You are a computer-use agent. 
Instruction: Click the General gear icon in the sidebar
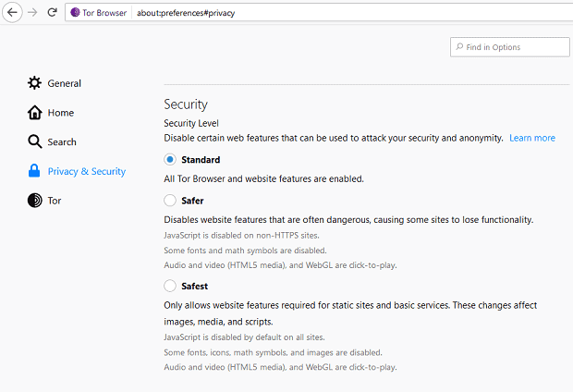pyautogui.click(x=34, y=83)
